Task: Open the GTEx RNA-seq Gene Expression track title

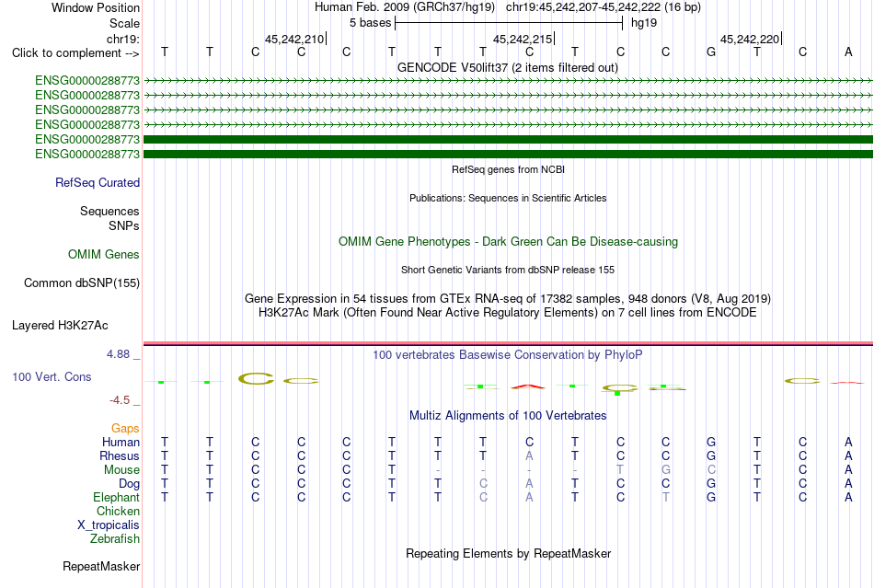Action: (x=508, y=298)
